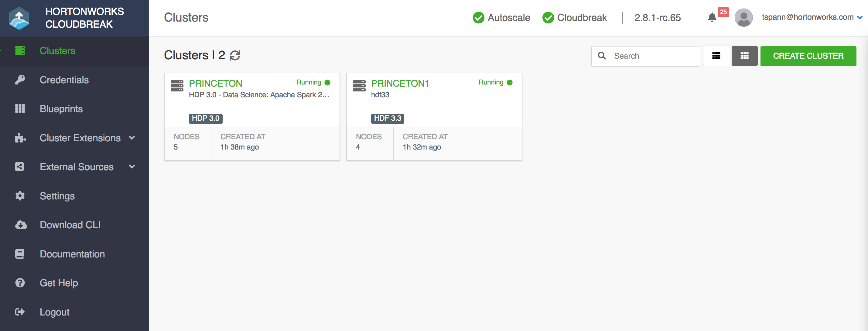868x331 pixels.
Task: Open the PRINCETON1 cluster link
Action: pos(400,83)
